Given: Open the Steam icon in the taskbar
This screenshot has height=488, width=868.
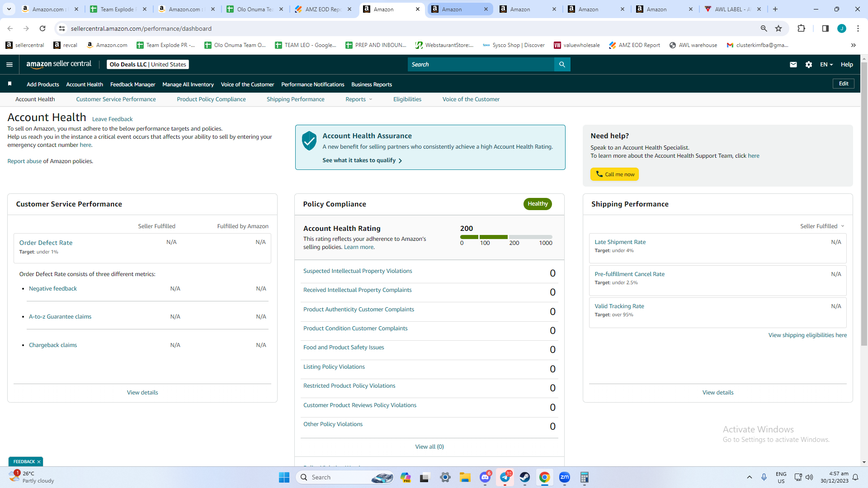Looking at the screenshot, I should coord(525,477).
